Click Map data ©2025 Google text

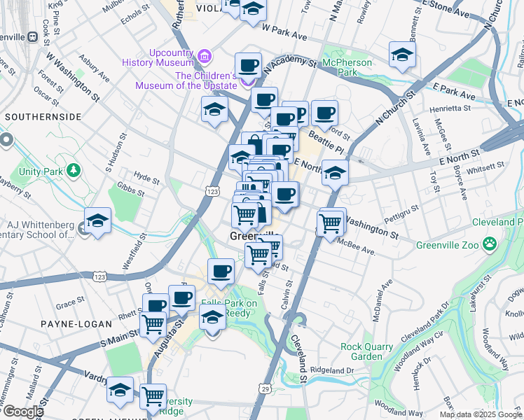tap(481, 415)
